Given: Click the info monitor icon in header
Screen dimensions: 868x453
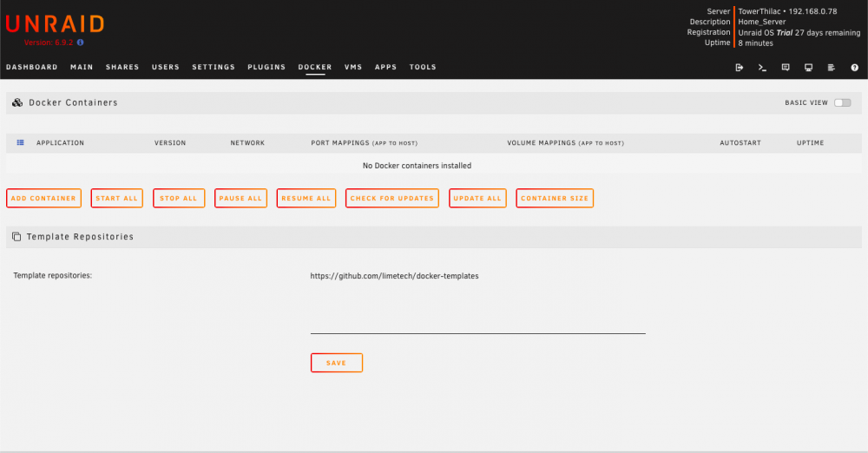Looking at the screenshot, I should click(808, 68).
